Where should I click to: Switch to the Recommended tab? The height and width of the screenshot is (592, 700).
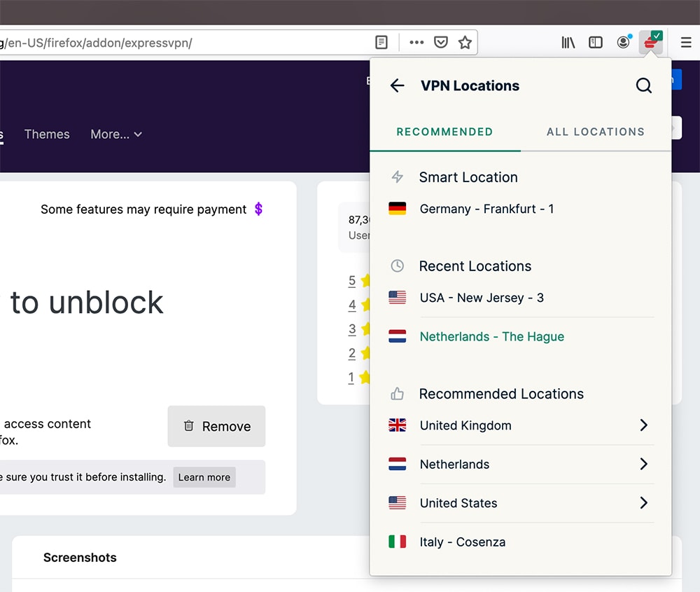point(445,132)
